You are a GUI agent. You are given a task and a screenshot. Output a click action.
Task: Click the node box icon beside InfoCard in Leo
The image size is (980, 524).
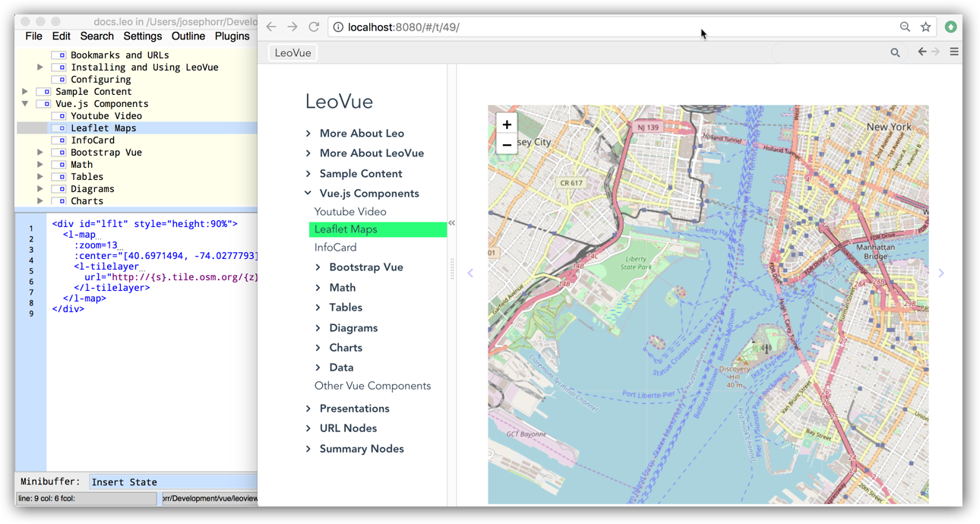pos(59,140)
